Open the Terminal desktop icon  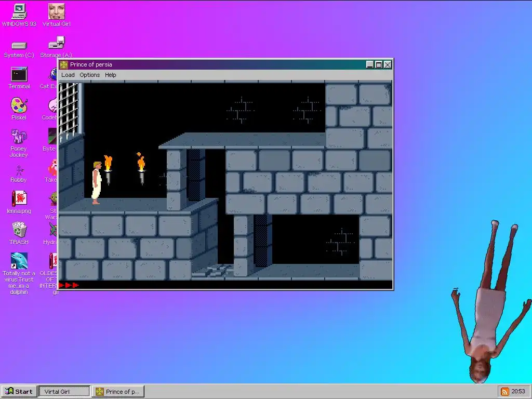(x=19, y=78)
